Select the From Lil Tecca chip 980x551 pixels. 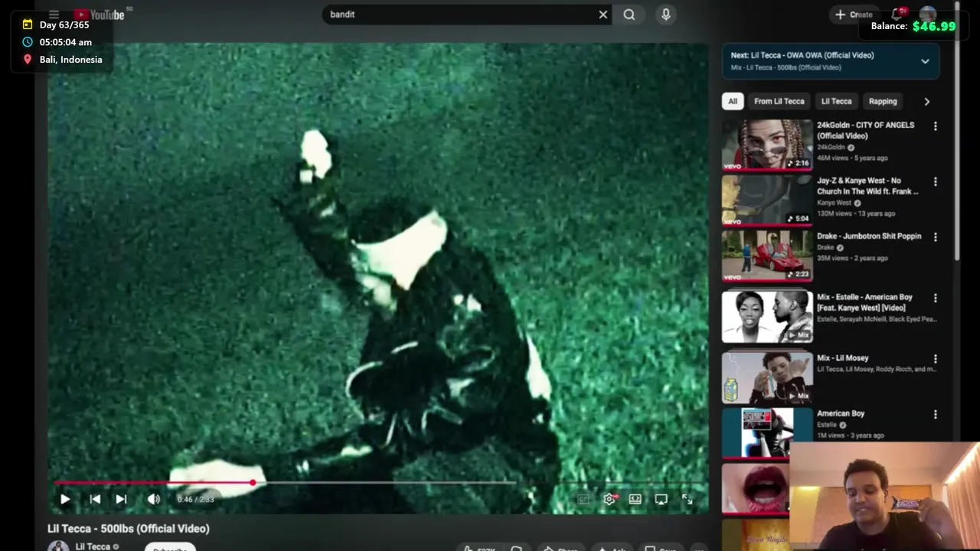[779, 101]
